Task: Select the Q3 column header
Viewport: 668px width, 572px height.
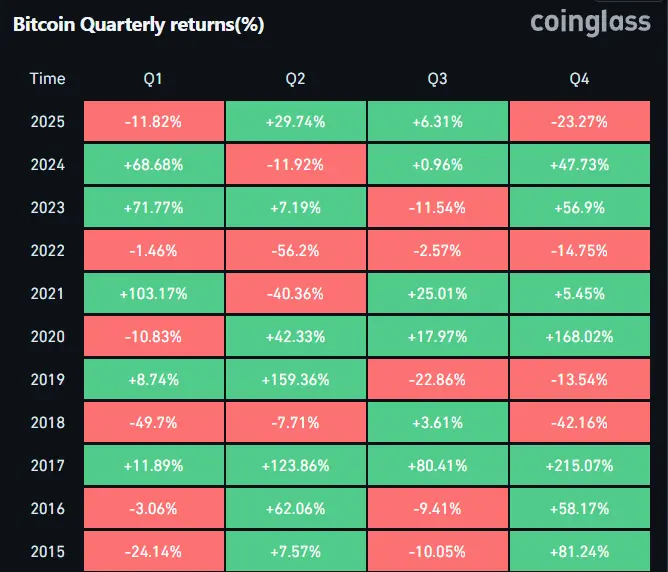Action: (x=438, y=78)
